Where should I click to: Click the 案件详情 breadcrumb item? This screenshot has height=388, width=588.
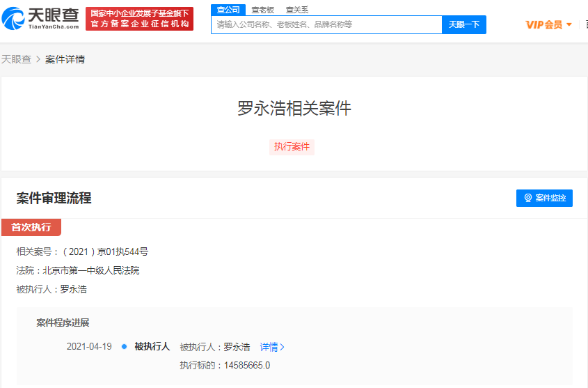click(65, 60)
